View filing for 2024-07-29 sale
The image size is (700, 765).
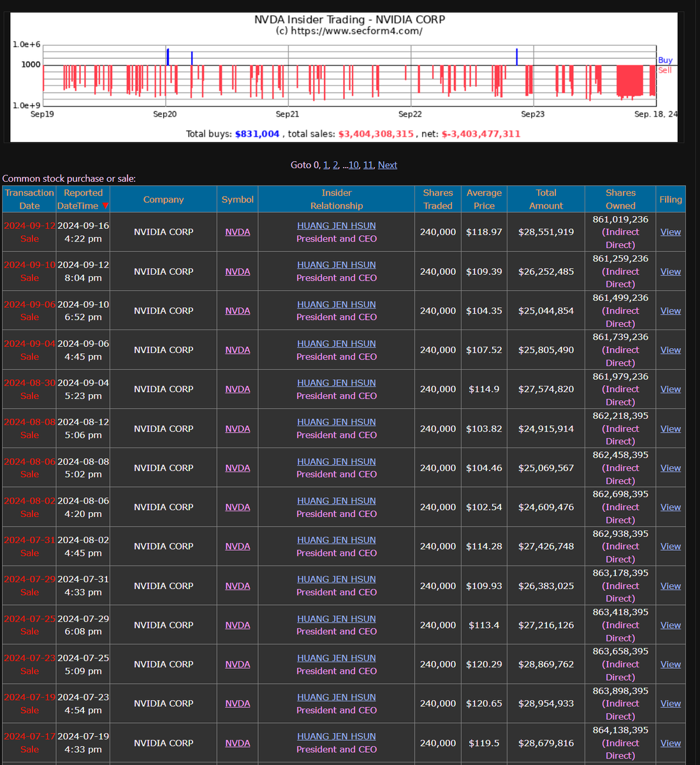tap(671, 586)
